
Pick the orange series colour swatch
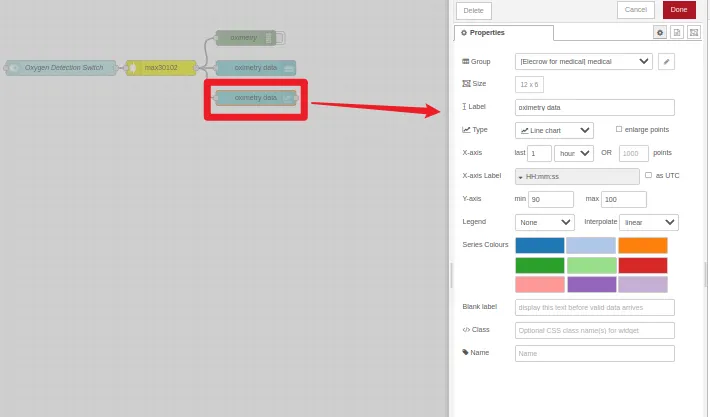click(642, 245)
